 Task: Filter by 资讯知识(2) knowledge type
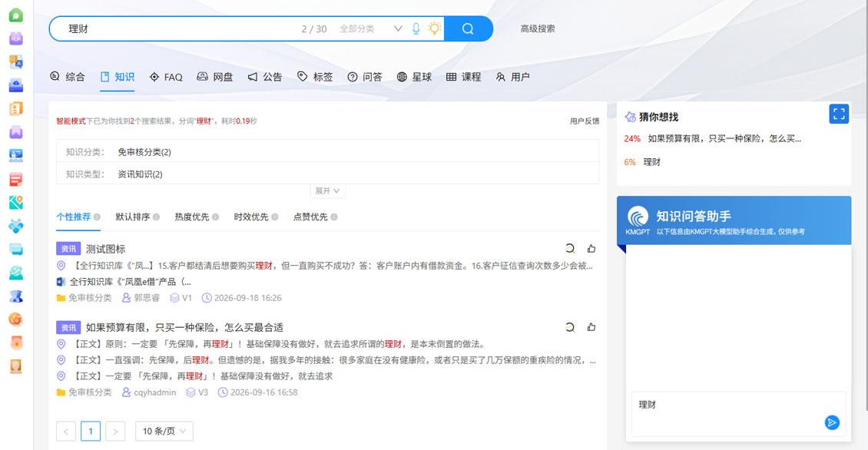[x=140, y=174]
